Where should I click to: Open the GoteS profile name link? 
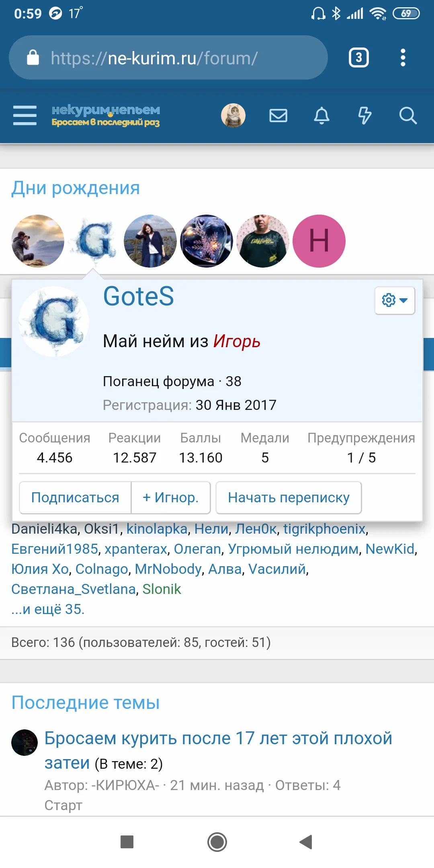(139, 296)
